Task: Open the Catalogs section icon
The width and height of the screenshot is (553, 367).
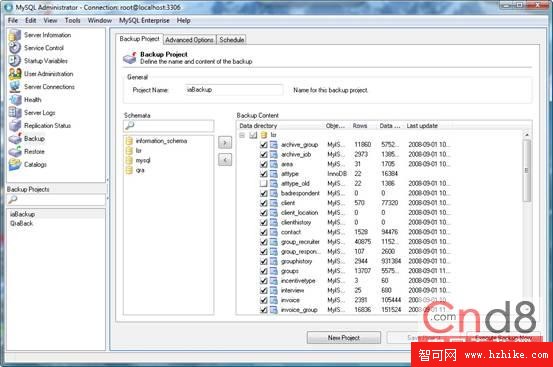Action: (15, 164)
